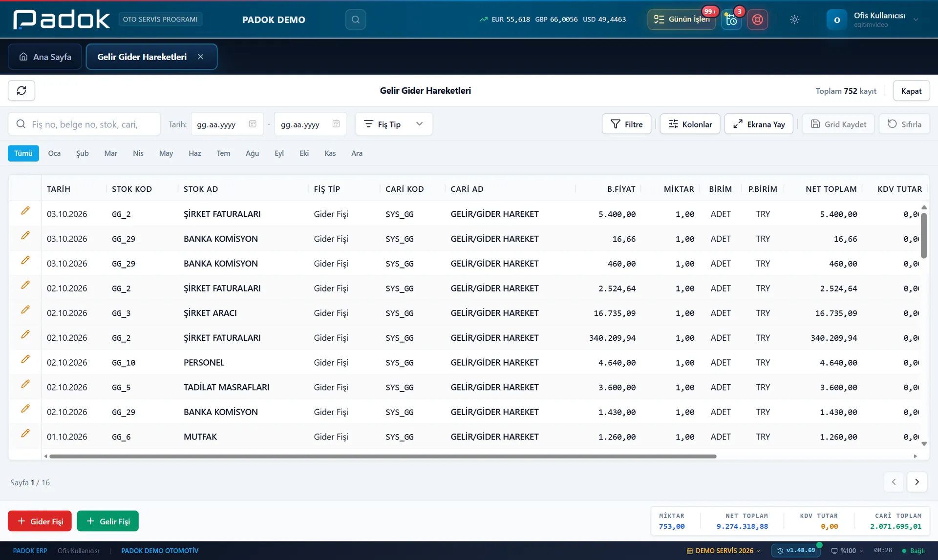Image resolution: width=938 pixels, height=560 pixels.
Task: Close the Gelir Gider Hareketleri tab
Action: [201, 57]
